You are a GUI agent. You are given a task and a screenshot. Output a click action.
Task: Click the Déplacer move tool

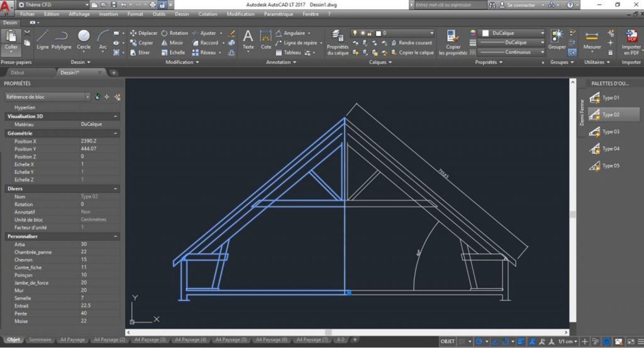143,33
